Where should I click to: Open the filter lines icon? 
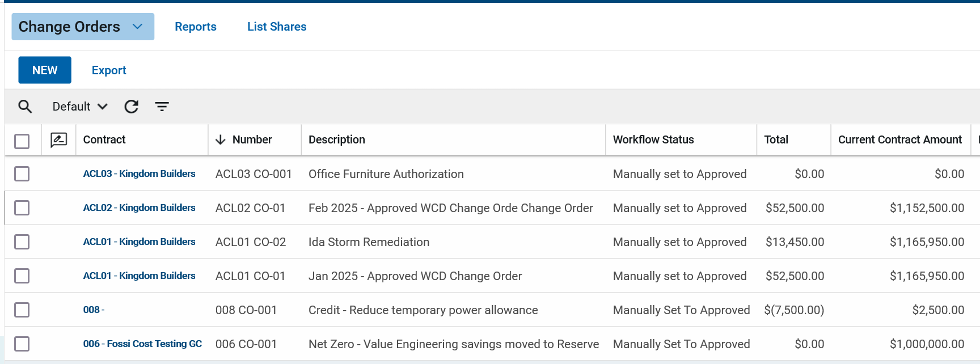162,107
